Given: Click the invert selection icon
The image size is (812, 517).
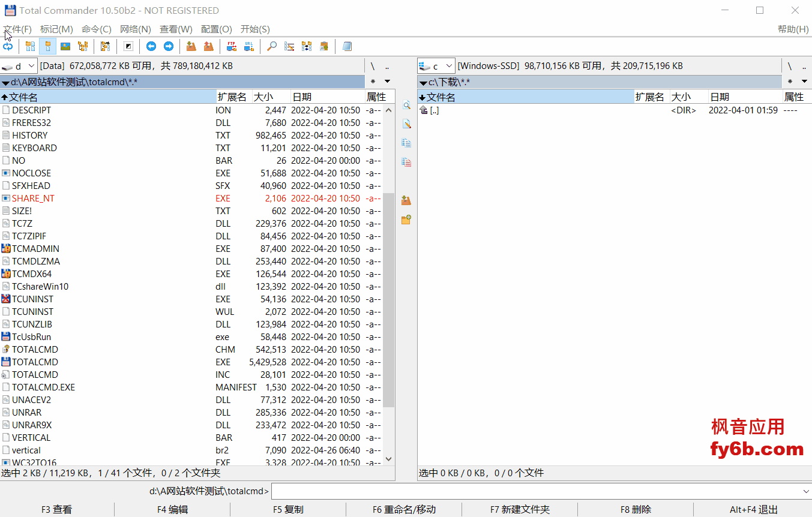Looking at the screenshot, I should 128,46.
